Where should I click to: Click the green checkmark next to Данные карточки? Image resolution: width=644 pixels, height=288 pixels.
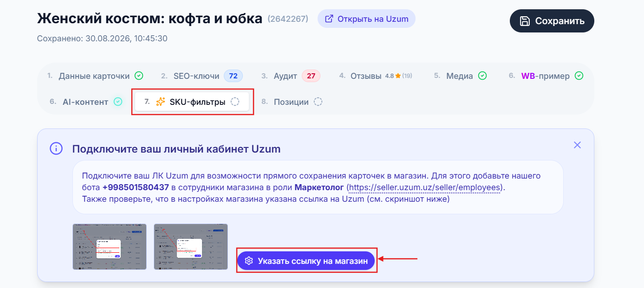pyautogui.click(x=139, y=76)
